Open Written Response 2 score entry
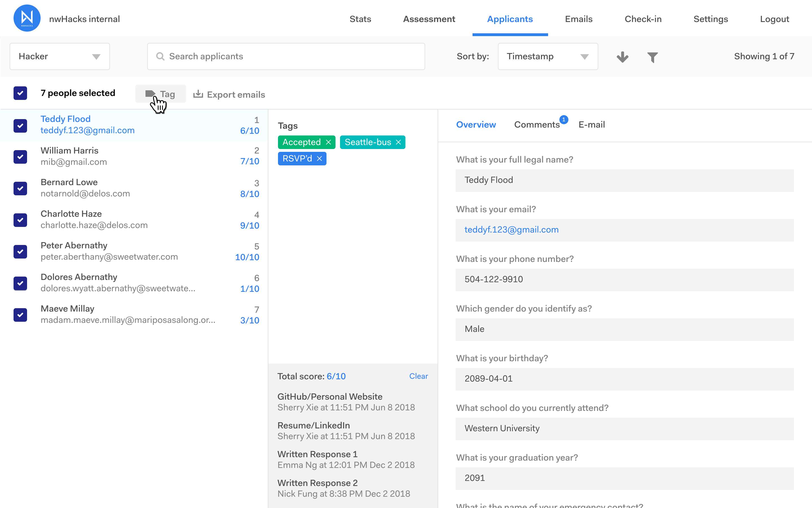Viewport: 812px width, 508px height. pyautogui.click(x=344, y=489)
